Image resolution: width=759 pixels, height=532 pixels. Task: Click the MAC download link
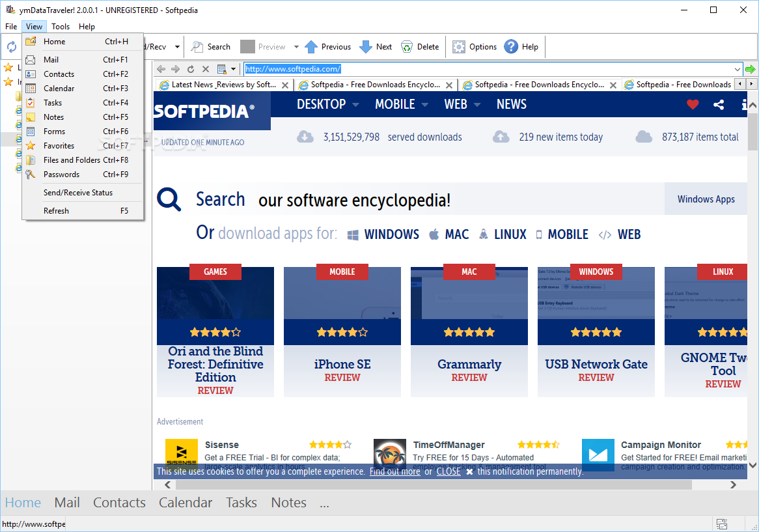pos(448,234)
